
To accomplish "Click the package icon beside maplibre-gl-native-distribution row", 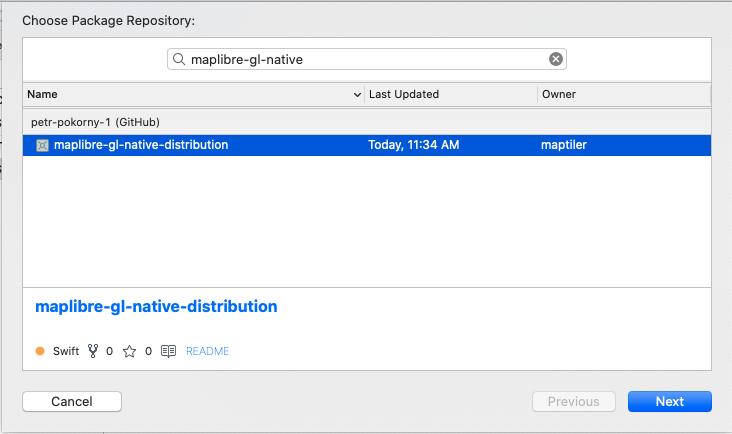I will pyautogui.click(x=42, y=146).
